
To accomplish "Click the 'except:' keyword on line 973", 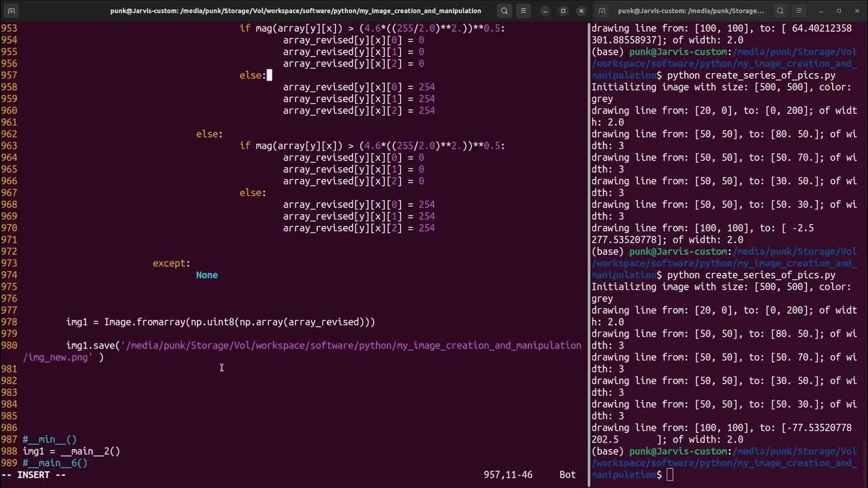I will pos(172,263).
